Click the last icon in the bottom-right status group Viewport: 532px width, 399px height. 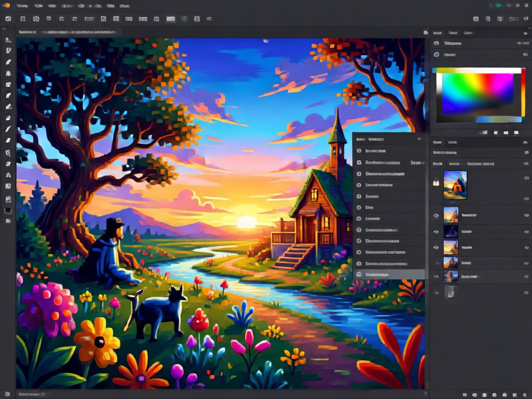coord(525,395)
